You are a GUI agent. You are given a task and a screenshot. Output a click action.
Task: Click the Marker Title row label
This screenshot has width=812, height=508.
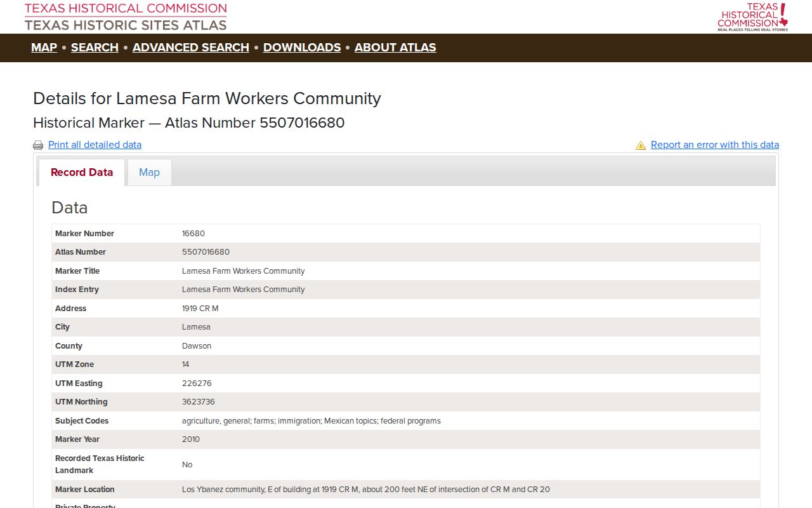coord(77,271)
